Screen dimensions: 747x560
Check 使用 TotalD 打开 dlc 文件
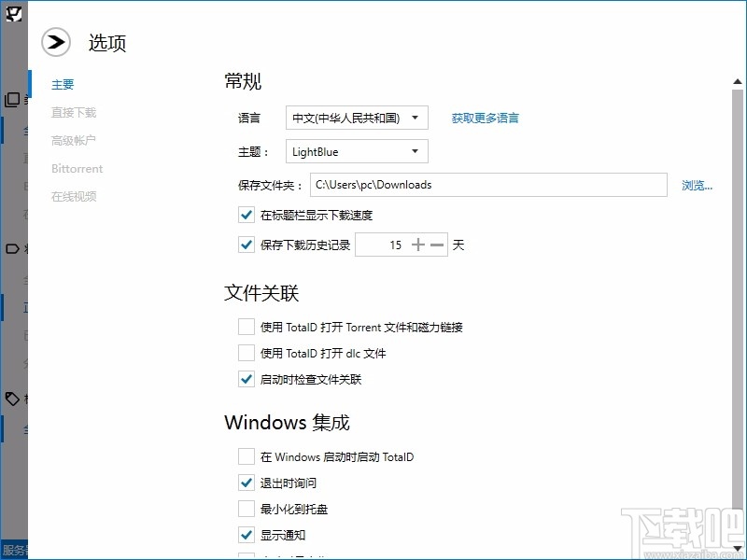246,353
